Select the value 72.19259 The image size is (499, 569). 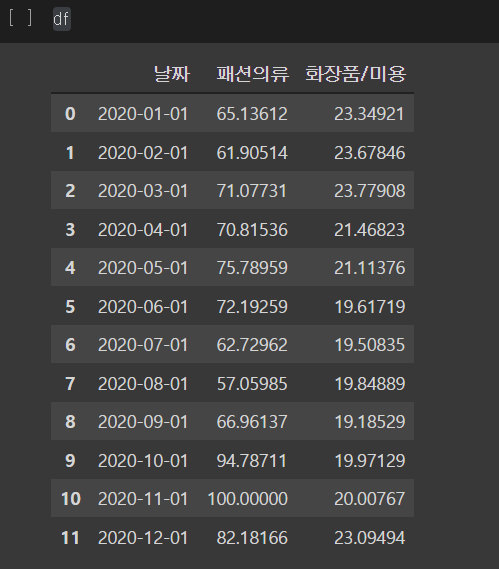252,307
